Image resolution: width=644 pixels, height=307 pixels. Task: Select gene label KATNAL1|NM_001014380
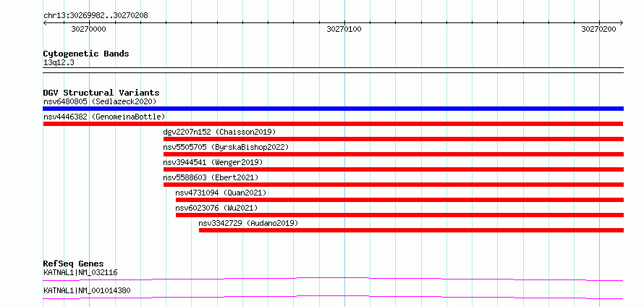click(87, 291)
